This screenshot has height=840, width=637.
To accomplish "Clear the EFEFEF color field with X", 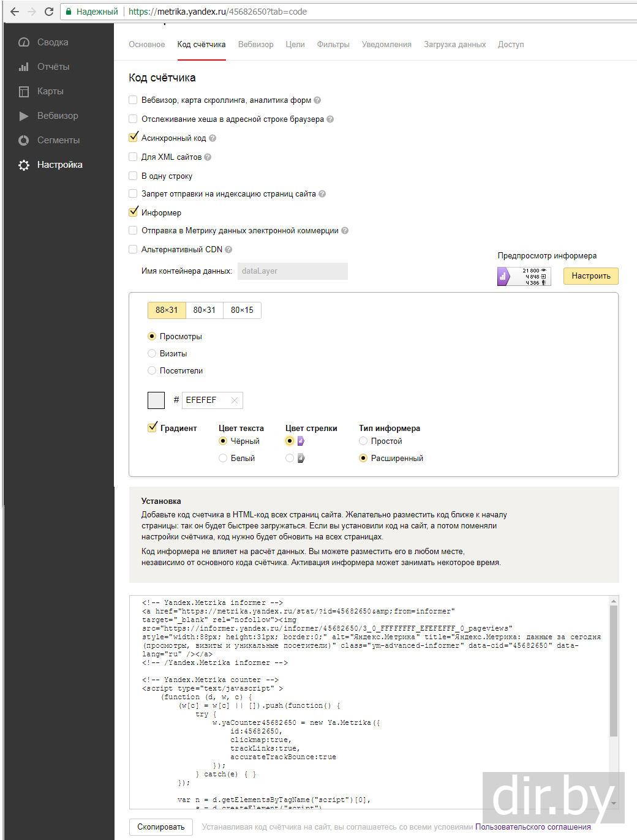I will coord(234,400).
